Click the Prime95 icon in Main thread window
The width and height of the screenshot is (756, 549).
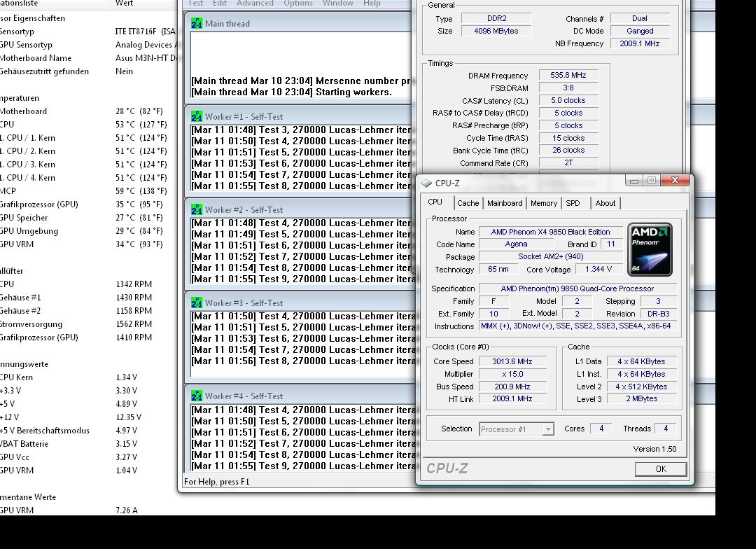pyautogui.click(x=197, y=23)
